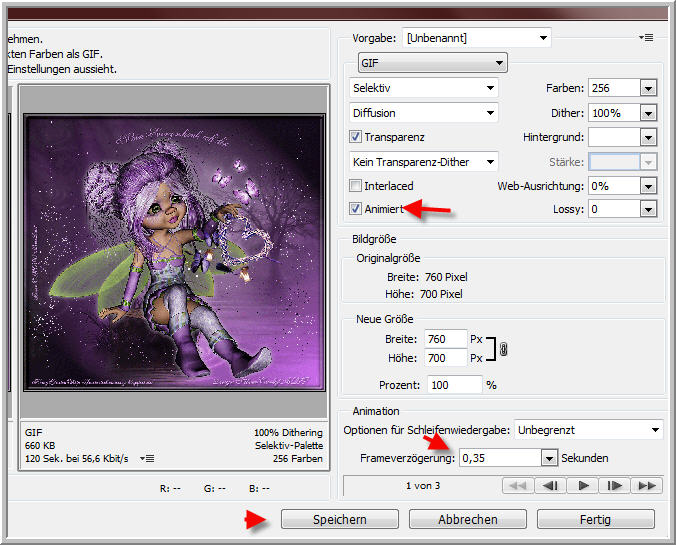Open the GIF file format dropdown

click(432, 62)
